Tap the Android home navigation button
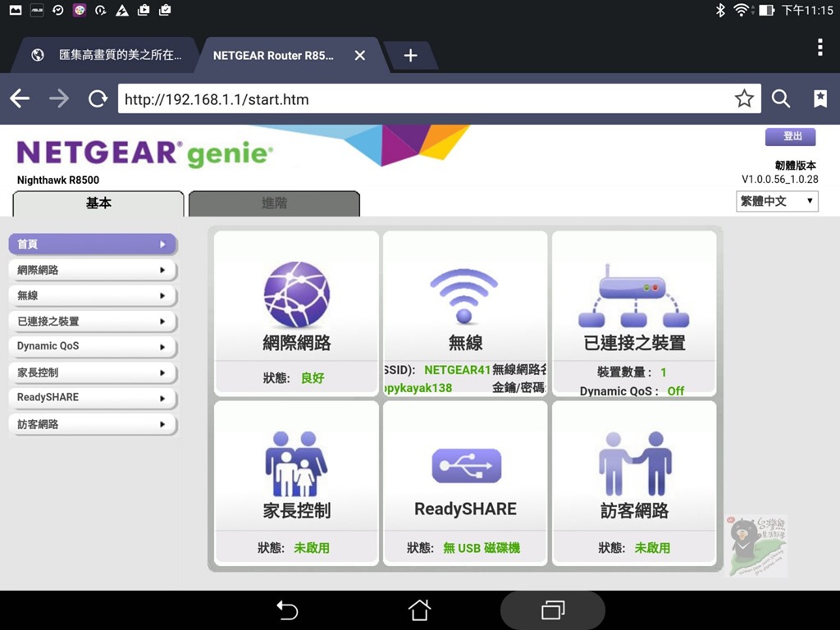This screenshot has width=840, height=630. pyautogui.click(x=419, y=609)
